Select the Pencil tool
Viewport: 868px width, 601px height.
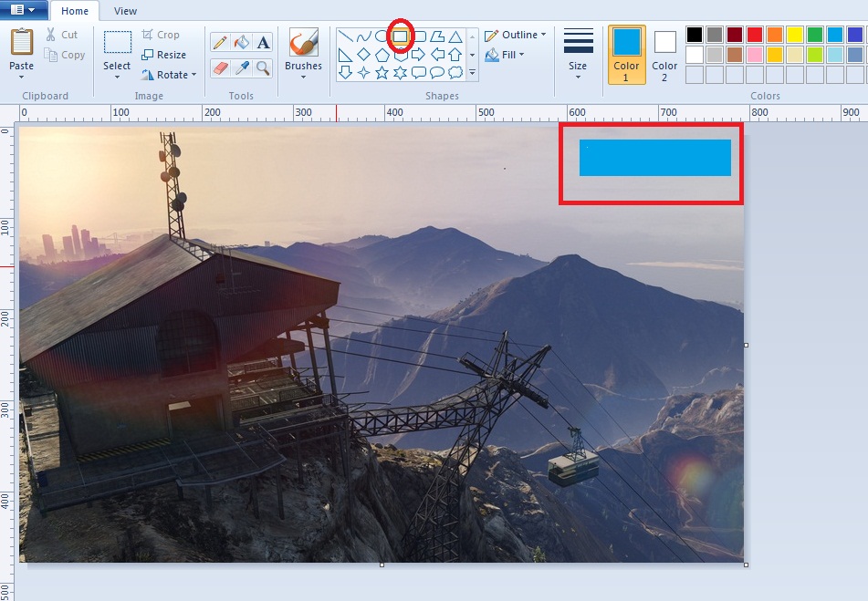coord(220,42)
